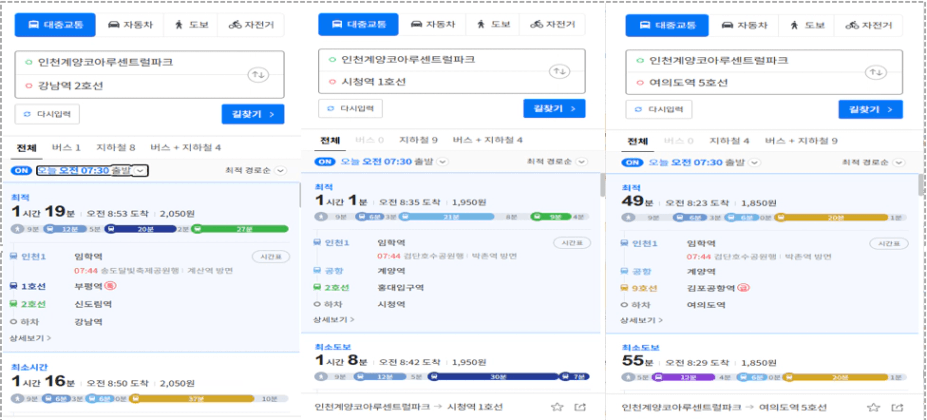
Task: Open 지하철 8 filter tab in 강남역 panel
Action: pos(116,147)
